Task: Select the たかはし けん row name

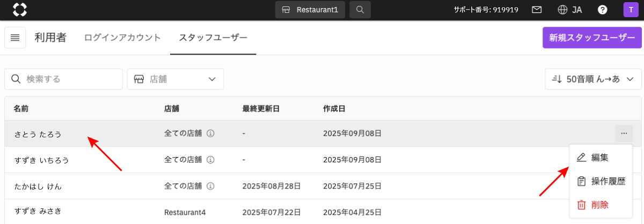Action: point(38,186)
